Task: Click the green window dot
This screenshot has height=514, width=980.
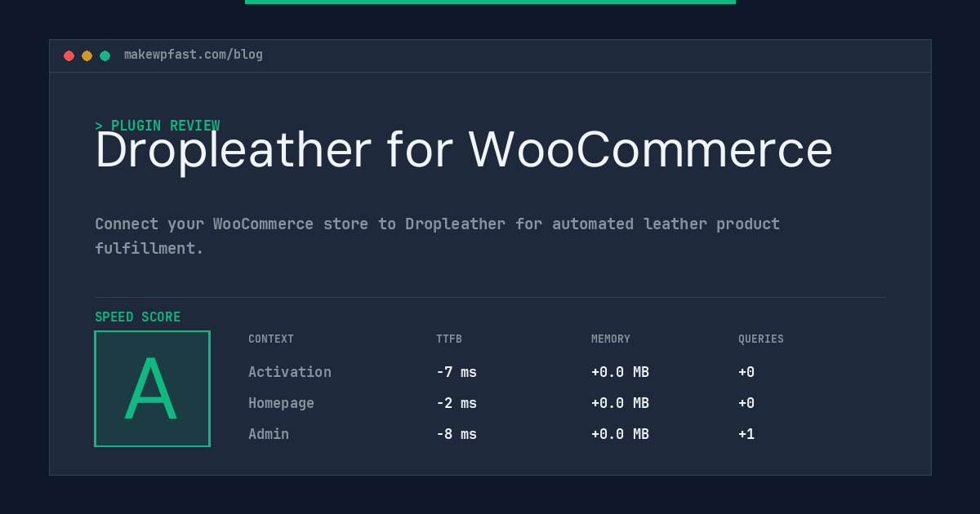Action: pyautogui.click(x=105, y=55)
